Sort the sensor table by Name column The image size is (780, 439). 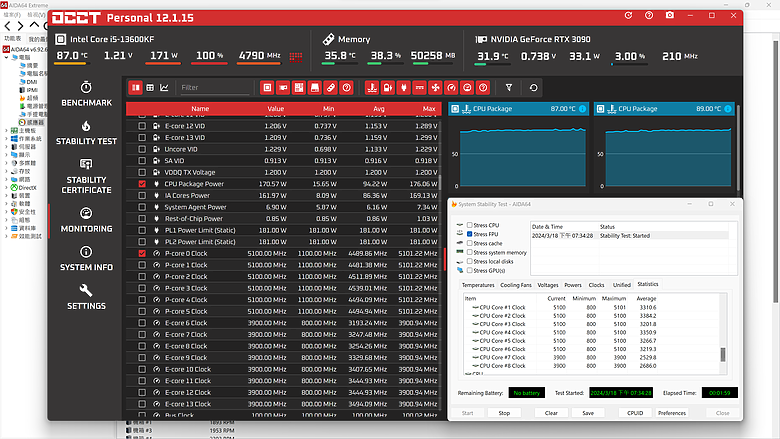click(x=200, y=108)
